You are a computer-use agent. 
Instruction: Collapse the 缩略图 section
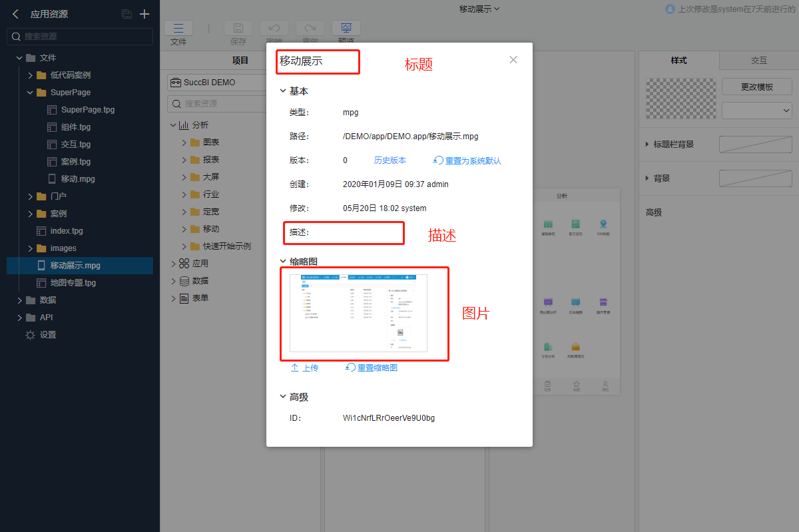pos(282,262)
